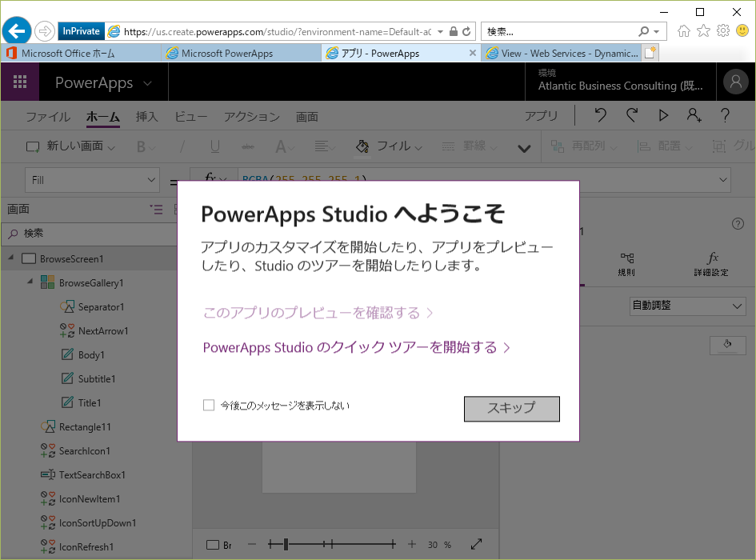This screenshot has width=756, height=560.
Task: Open the File menu
Action: pos(48,117)
